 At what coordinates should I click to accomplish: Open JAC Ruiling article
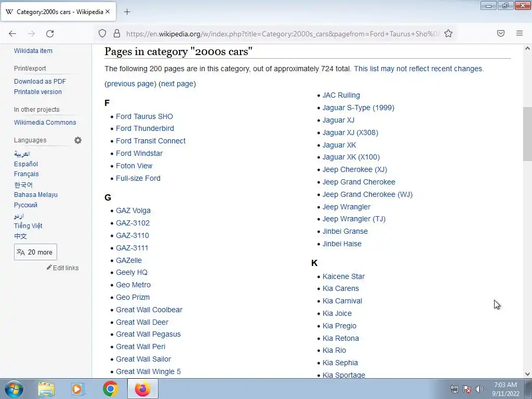pyautogui.click(x=341, y=96)
